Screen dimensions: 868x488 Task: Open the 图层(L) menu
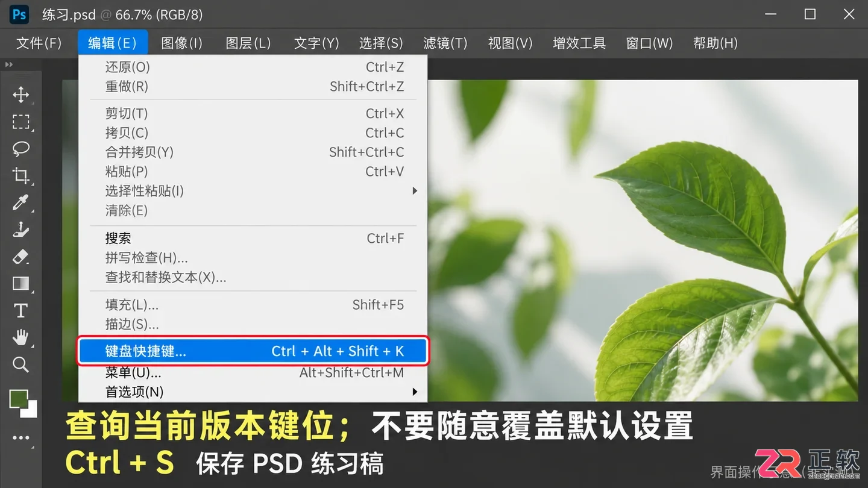(248, 43)
